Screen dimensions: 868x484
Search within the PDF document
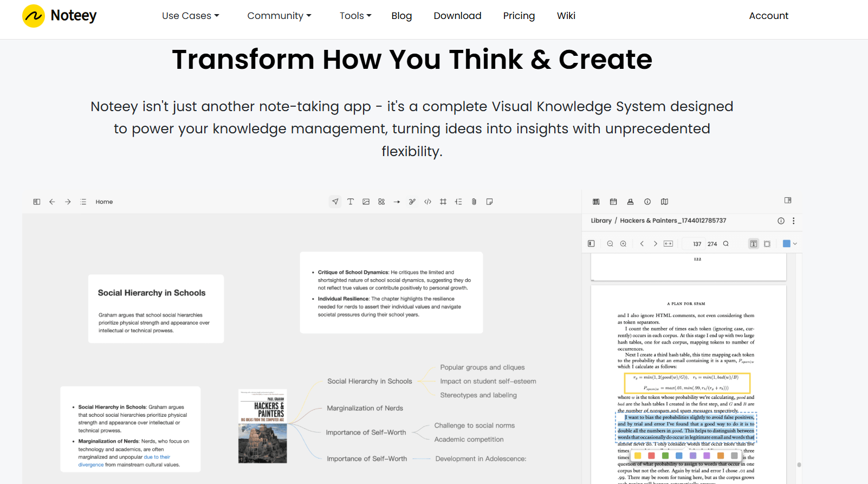[x=726, y=244]
